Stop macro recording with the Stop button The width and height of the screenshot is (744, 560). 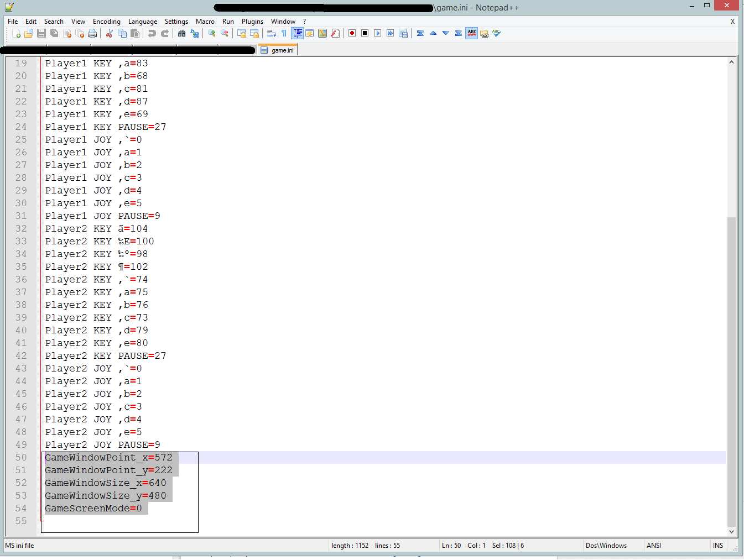(365, 34)
